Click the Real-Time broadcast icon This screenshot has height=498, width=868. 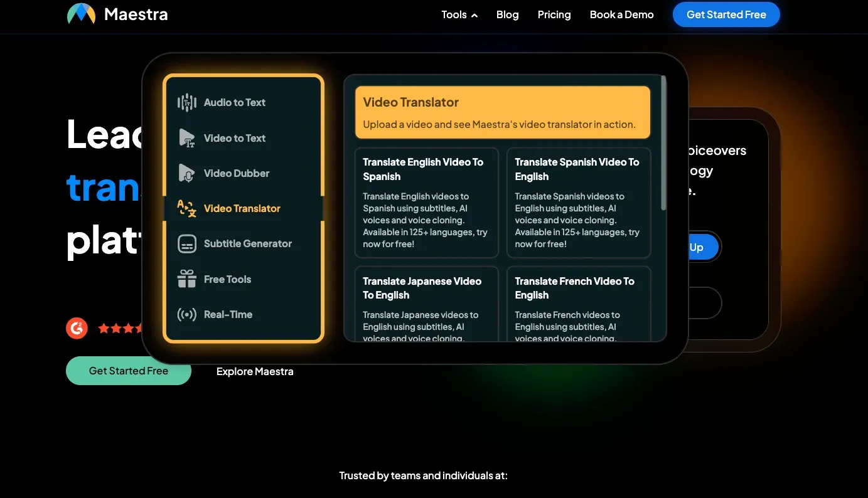coord(187,314)
